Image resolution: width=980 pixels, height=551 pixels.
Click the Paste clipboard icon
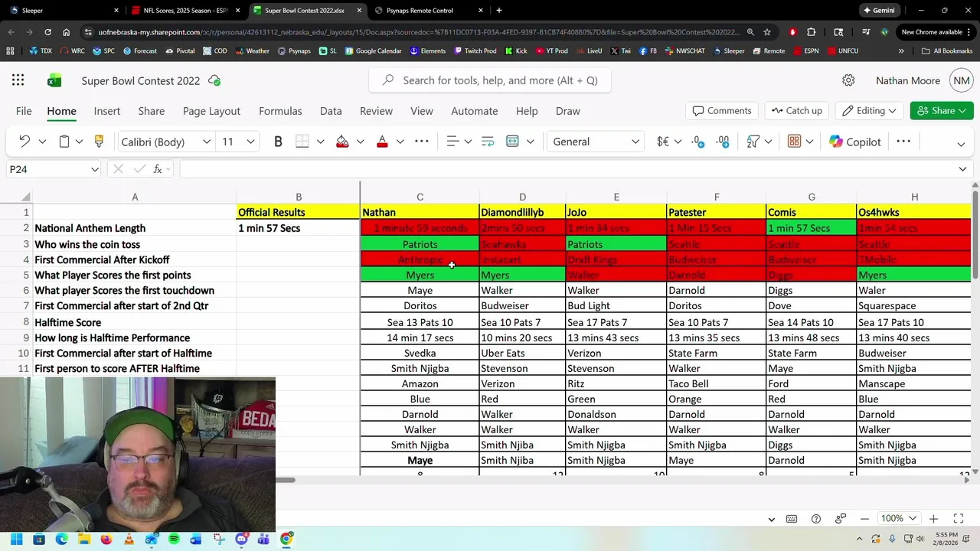(64, 142)
